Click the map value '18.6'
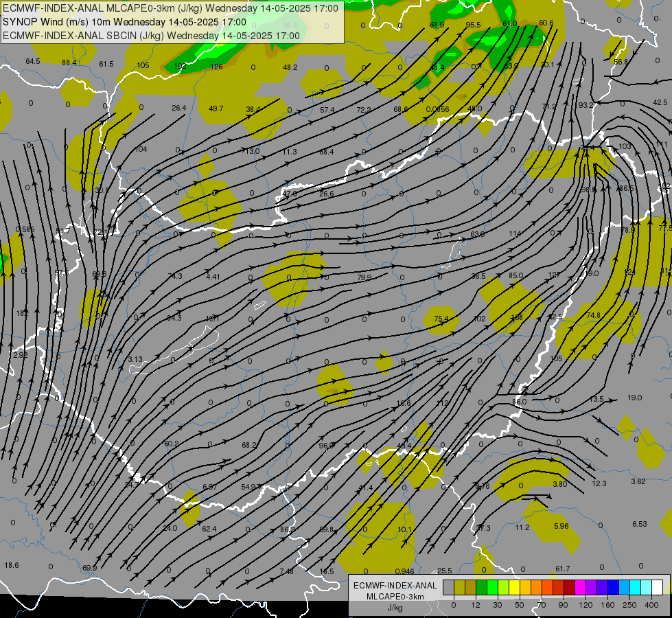Viewport: 672px width, 618px height. tap(12, 565)
